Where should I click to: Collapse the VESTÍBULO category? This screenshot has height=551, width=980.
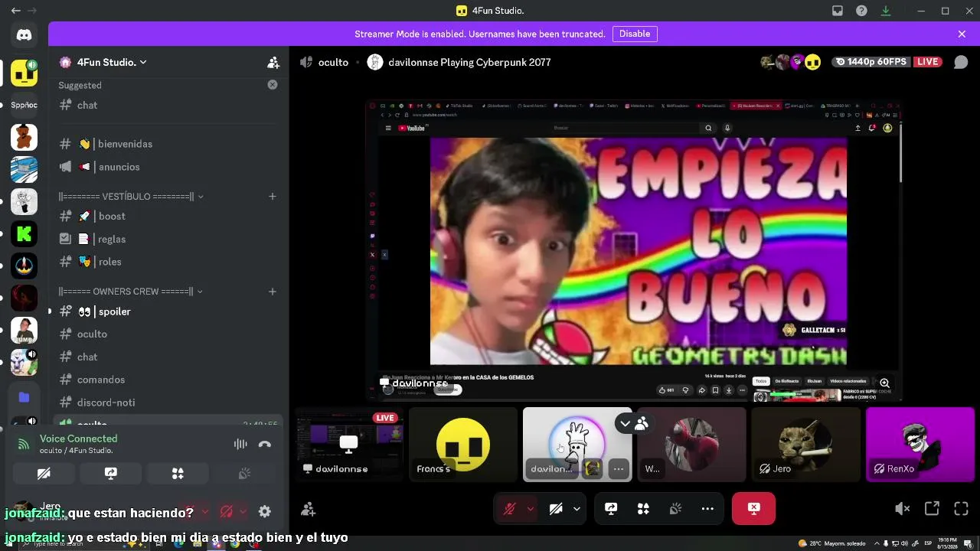point(131,197)
